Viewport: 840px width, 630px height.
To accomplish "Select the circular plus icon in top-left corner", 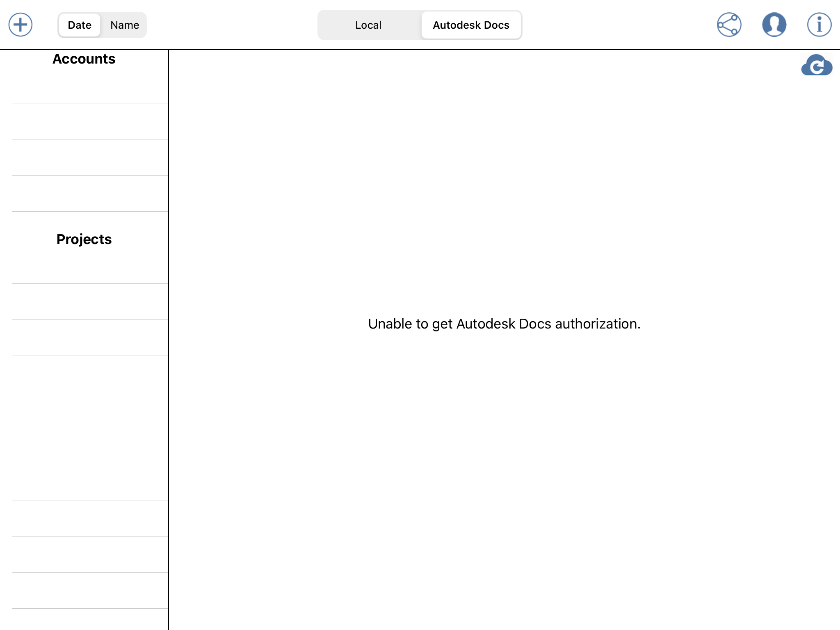I will (20, 25).
